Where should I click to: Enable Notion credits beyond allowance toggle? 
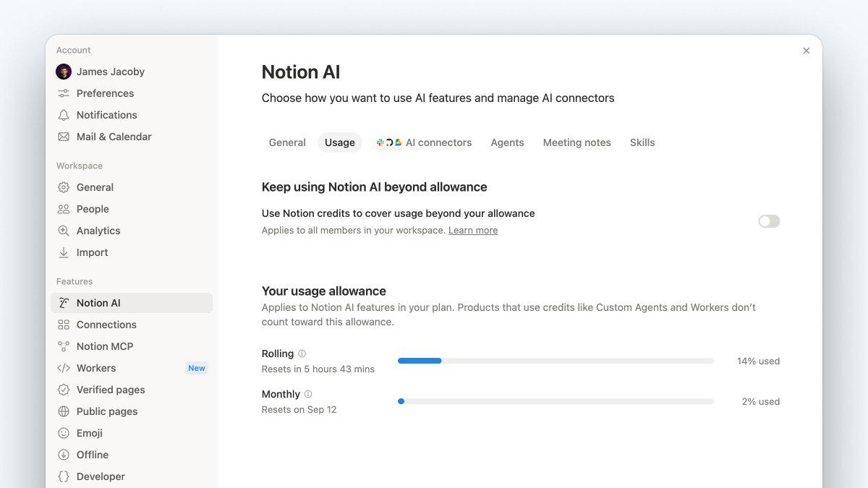tap(769, 221)
